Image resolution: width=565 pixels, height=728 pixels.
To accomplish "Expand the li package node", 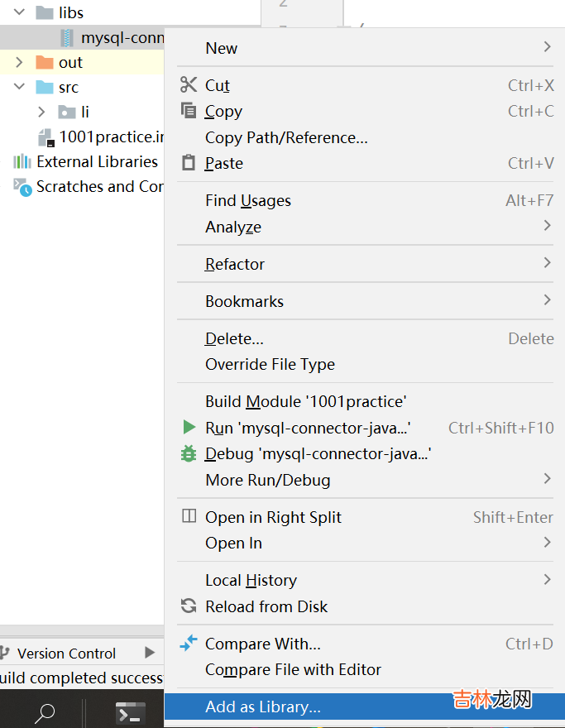I will 42,112.
